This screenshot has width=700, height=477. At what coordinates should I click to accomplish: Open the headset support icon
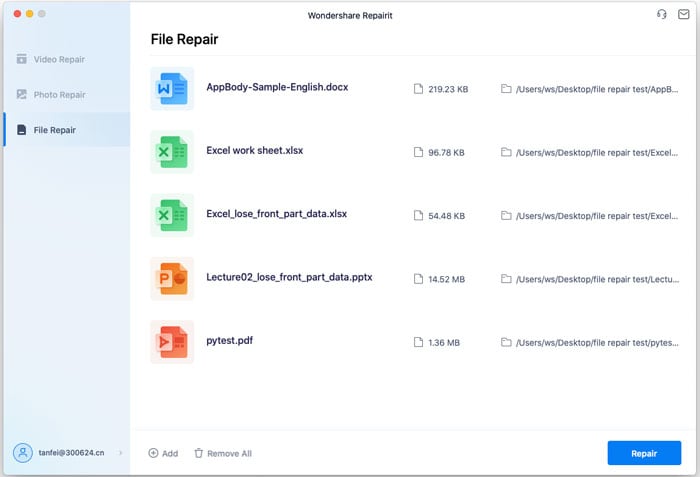(662, 14)
